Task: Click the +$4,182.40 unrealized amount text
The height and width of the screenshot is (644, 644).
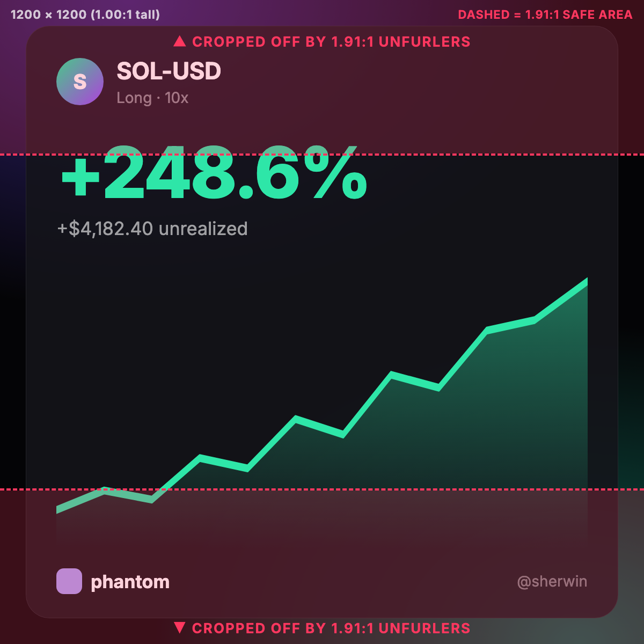Action: [x=152, y=229]
